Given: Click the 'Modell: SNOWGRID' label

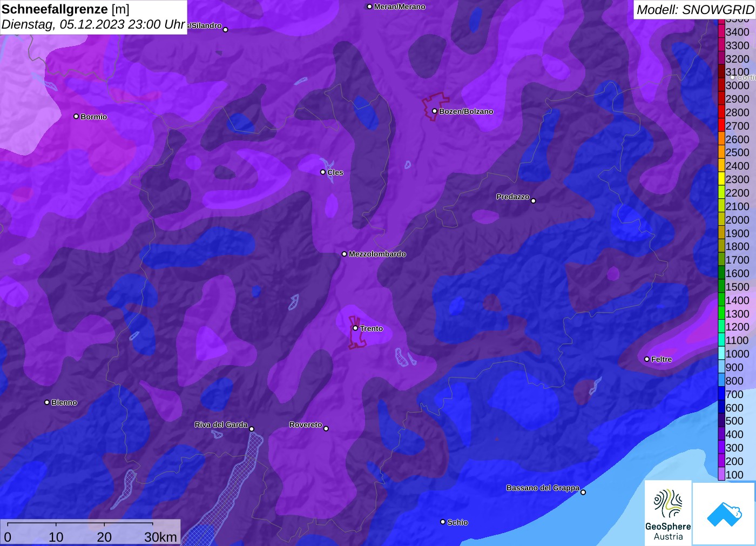Looking at the screenshot, I should (695, 10).
